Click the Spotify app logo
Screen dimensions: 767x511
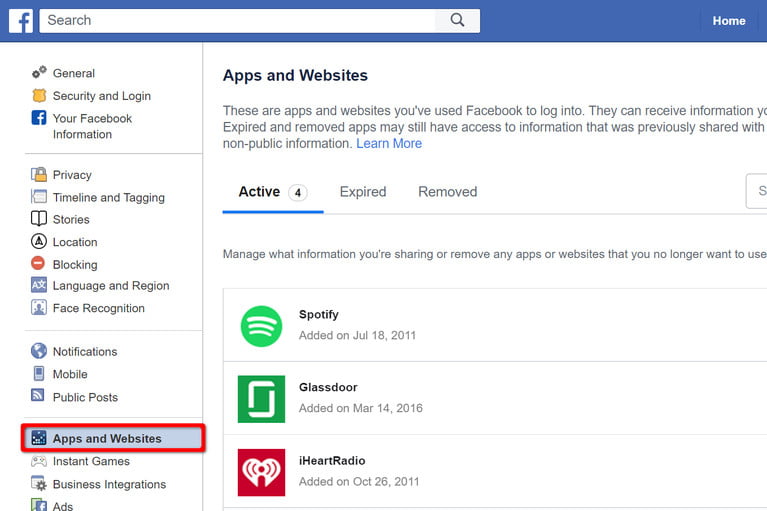tap(261, 326)
